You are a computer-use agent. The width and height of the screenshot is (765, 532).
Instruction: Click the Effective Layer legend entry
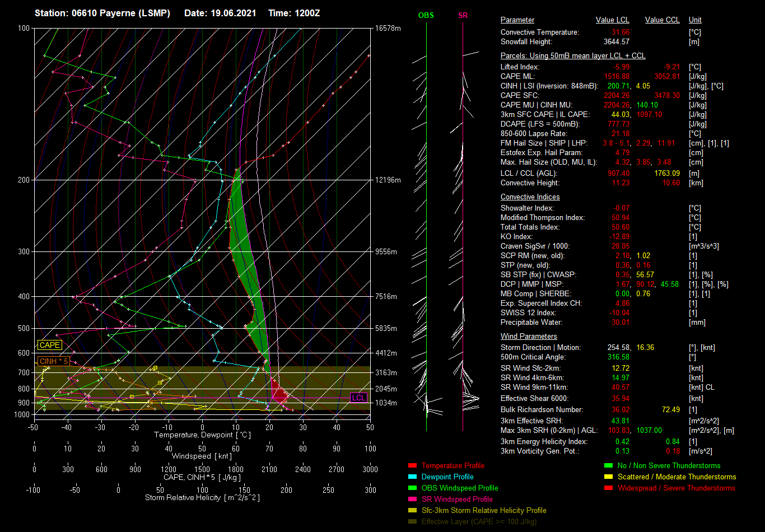478,522
